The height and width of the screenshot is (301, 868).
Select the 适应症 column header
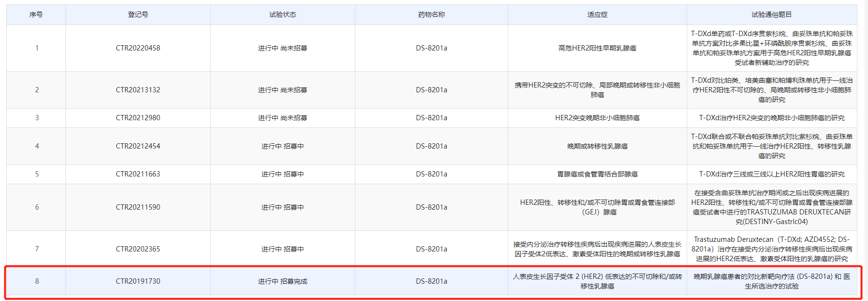[597, 15]
